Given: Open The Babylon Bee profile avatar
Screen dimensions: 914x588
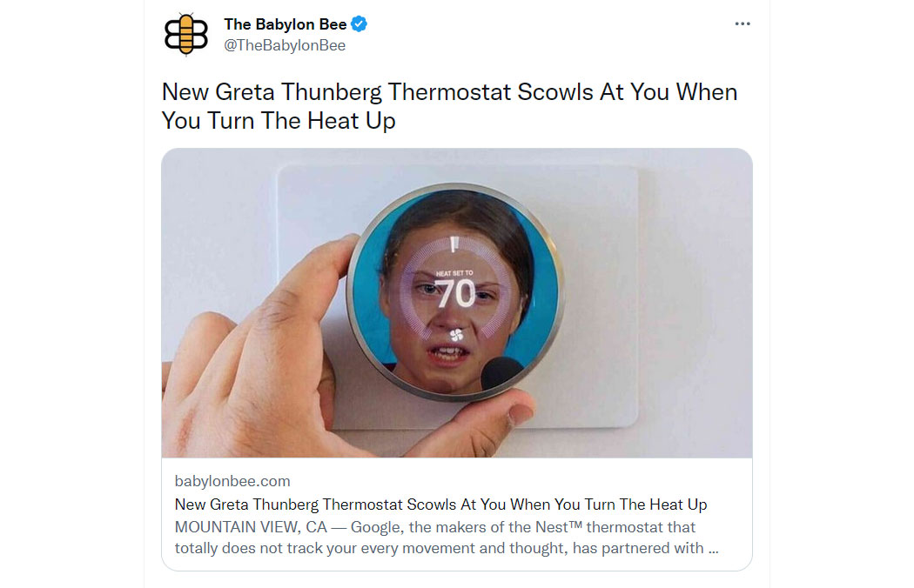Looking at the screenshot, I should (186, 35).
